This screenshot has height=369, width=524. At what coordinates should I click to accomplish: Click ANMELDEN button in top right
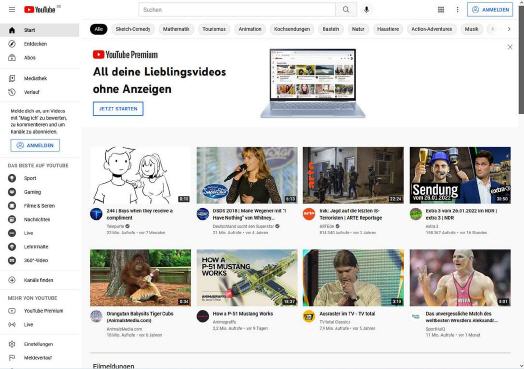coord(490,10)
